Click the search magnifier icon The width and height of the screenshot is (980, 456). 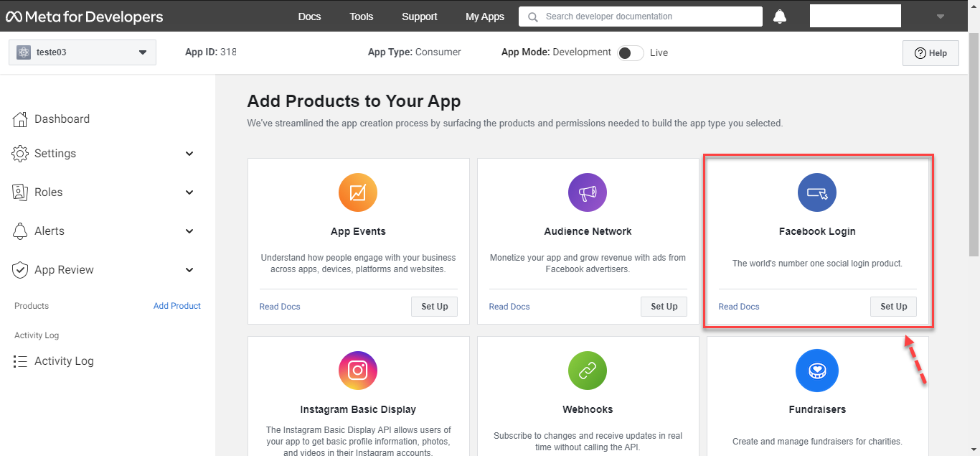click(532, 17)
